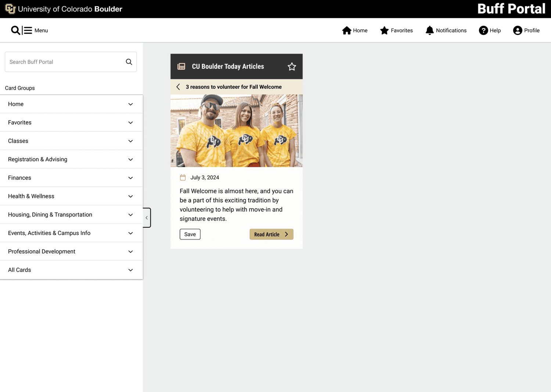Click the Fall Welcome volunteers photo

click(x=237, y=131)
